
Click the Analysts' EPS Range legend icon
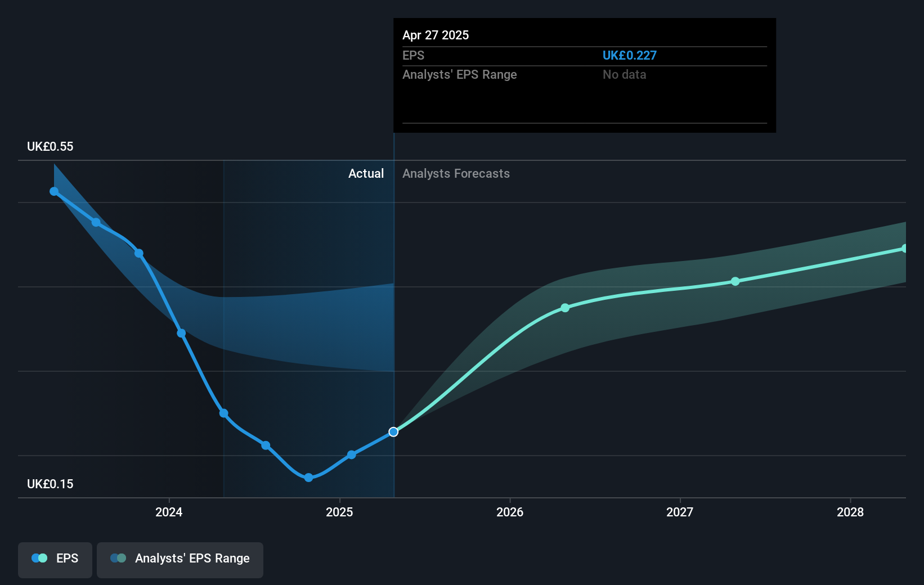click(x=118, y=557)
